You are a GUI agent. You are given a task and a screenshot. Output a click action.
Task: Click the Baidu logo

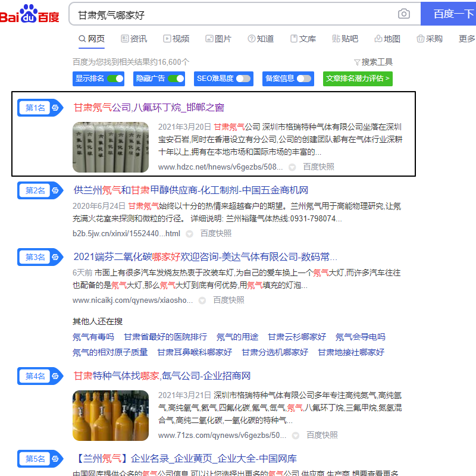(x=29, y=14)
